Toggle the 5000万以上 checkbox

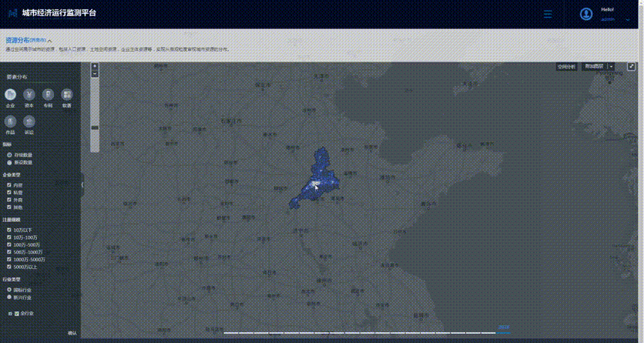[x=9, y=267]
